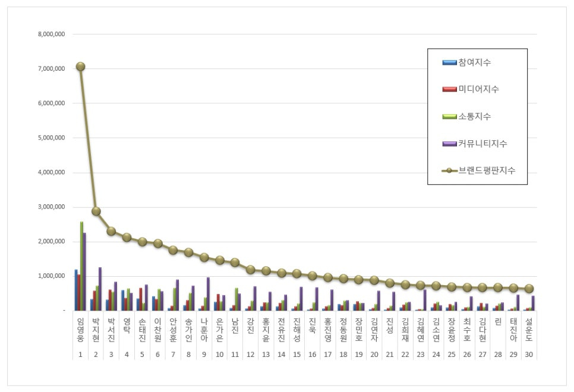Click the 장윤정 x-axis category label

(x=452, y=330)
